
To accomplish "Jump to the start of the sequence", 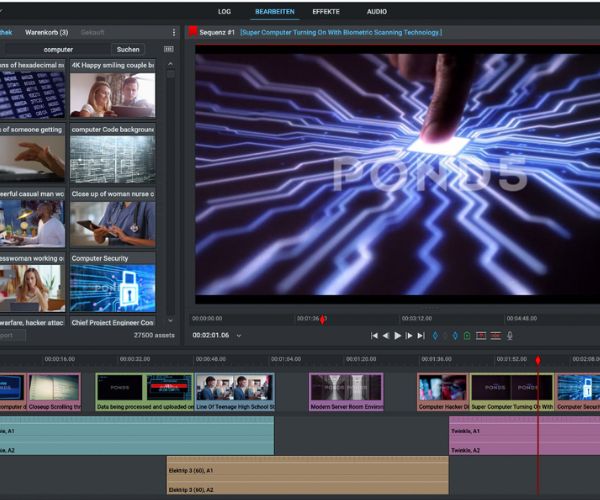I will coord(375,336).
